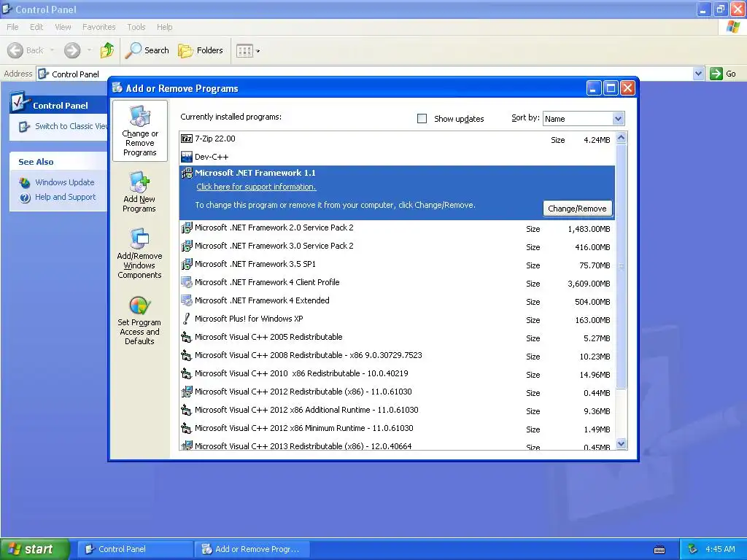Expand the Address bar dropdown arrow
Viewport: 747px width, 560px height.
click(698, 74)
